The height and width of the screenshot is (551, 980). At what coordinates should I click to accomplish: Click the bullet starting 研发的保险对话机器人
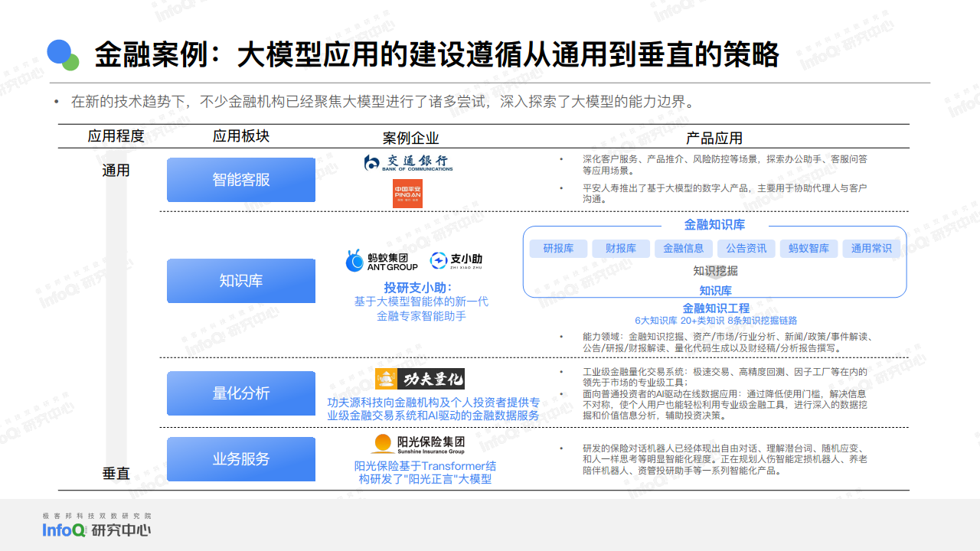click(724, 459)
